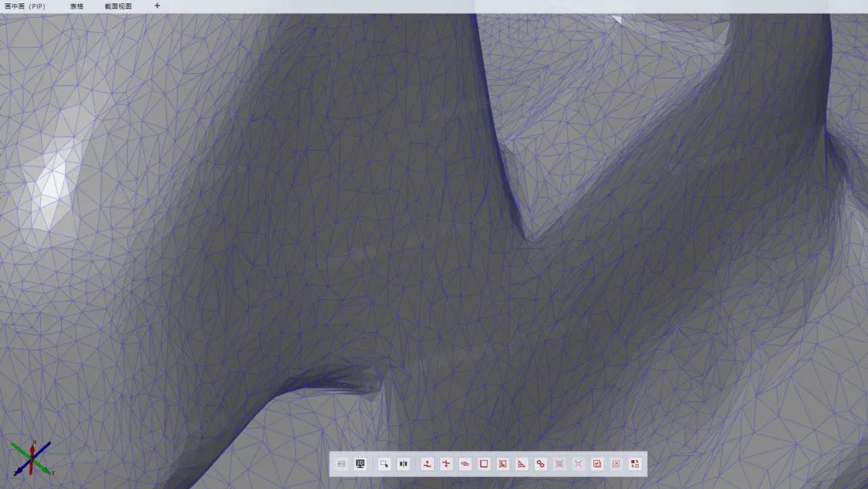Click the red two linked circles icon

(541, 464)
